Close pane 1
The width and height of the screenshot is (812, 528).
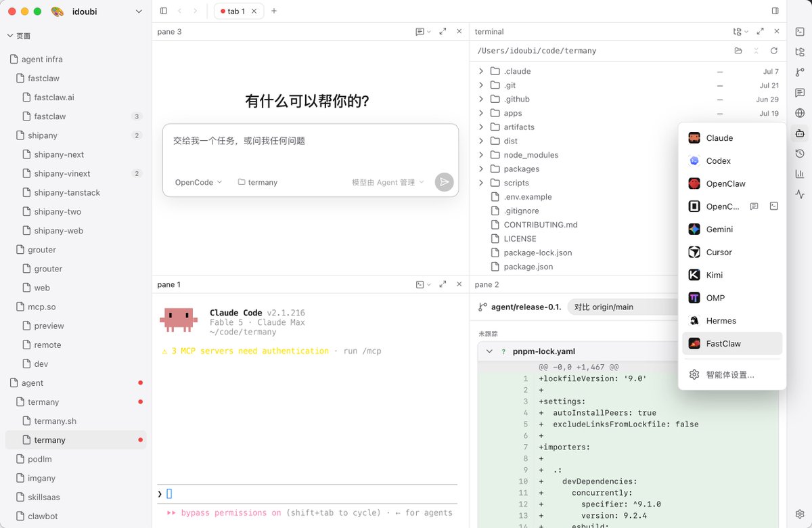point(459,285)
